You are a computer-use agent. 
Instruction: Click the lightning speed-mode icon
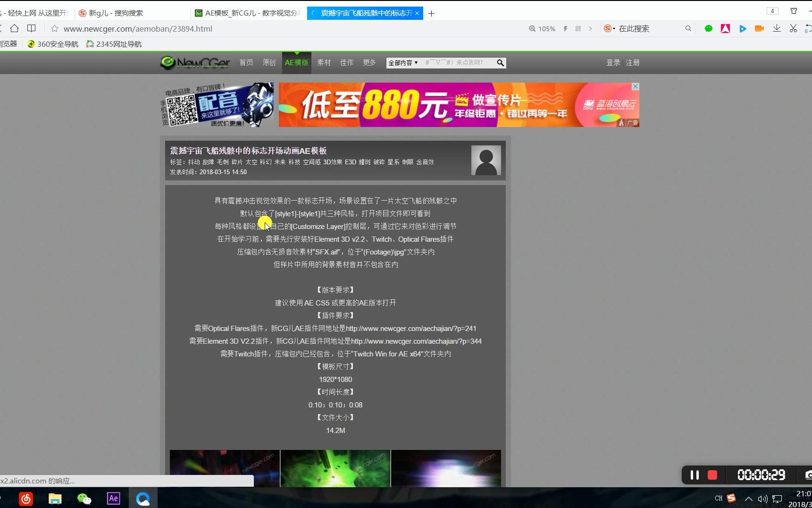[x=565, y=29]
